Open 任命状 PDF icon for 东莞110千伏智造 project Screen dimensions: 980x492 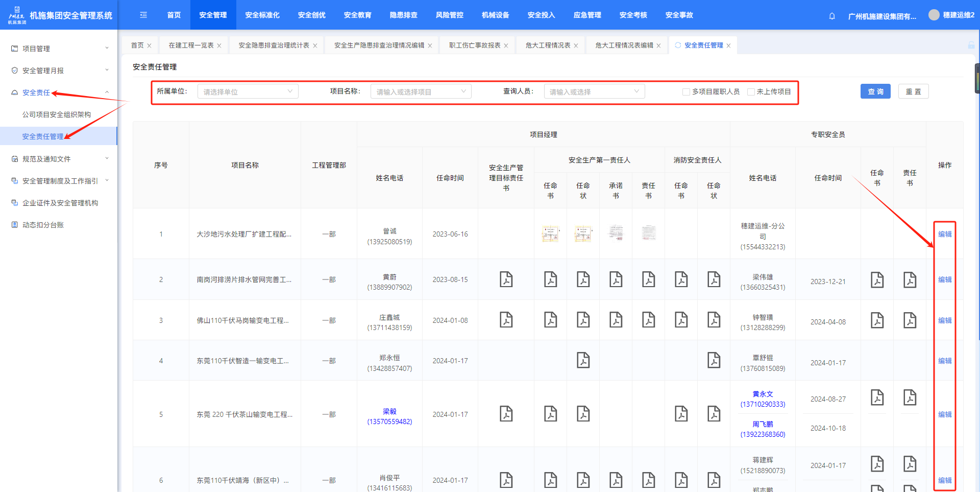point(583,360)
